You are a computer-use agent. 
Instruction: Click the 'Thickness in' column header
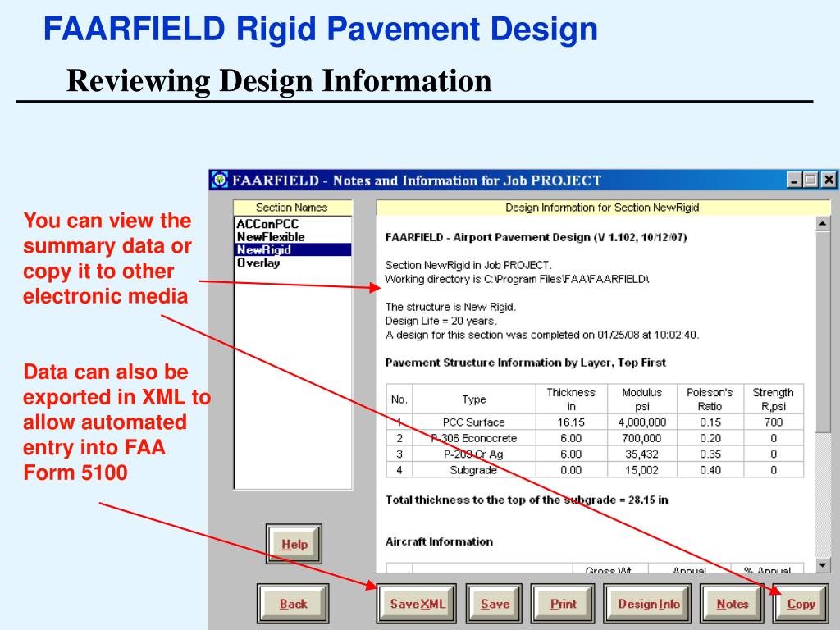click(x=571, y=399)
